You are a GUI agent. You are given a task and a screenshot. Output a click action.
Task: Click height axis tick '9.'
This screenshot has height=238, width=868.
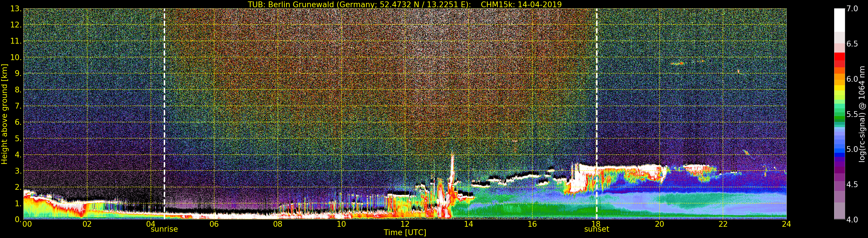pyautogui.click(x=18, y=73)
